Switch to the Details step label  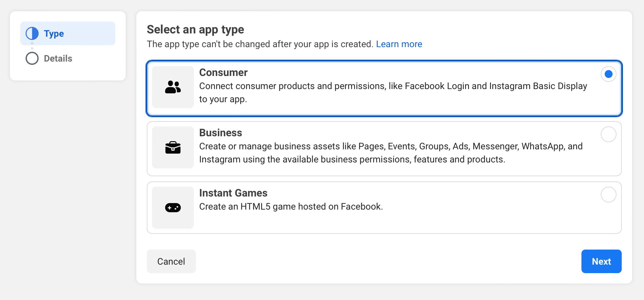(58, 58)
